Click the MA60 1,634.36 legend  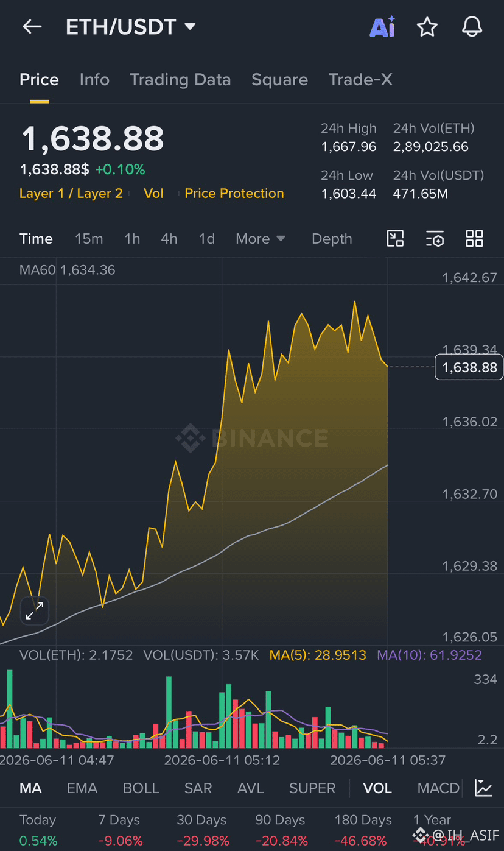(67, 270)
